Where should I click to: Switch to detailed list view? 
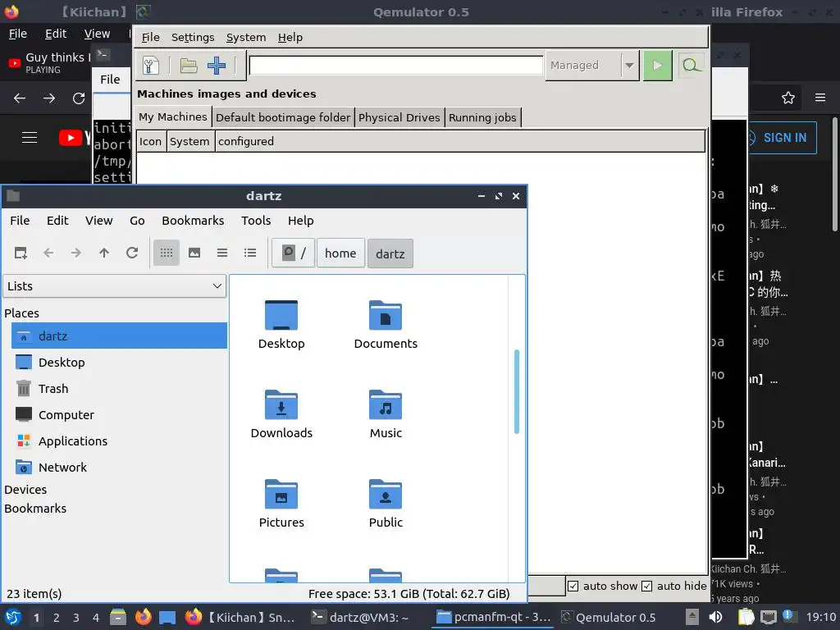(250, 253)
